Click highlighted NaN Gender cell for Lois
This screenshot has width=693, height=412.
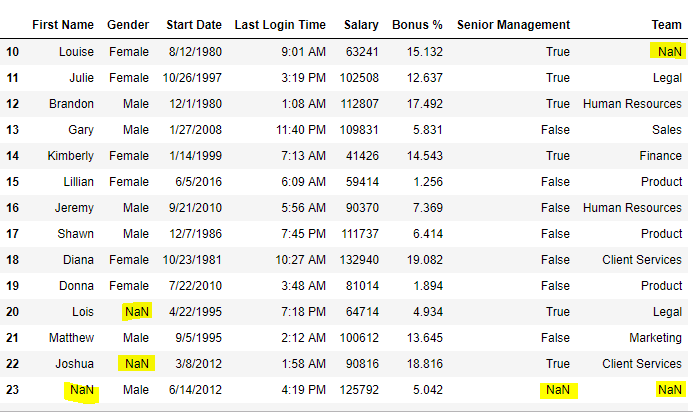136,312
